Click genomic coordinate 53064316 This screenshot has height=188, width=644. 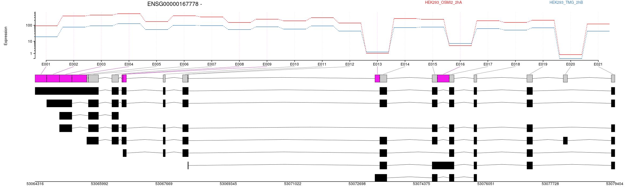[x=35, y=184]
